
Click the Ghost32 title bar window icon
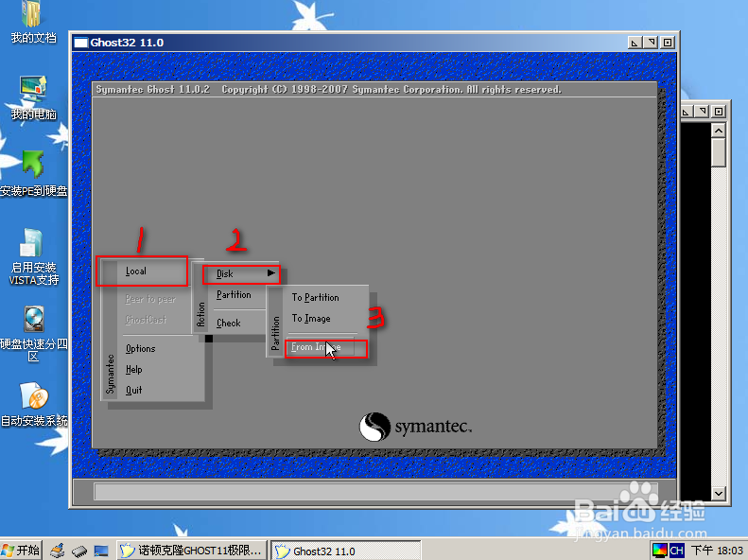coord(81,43)
